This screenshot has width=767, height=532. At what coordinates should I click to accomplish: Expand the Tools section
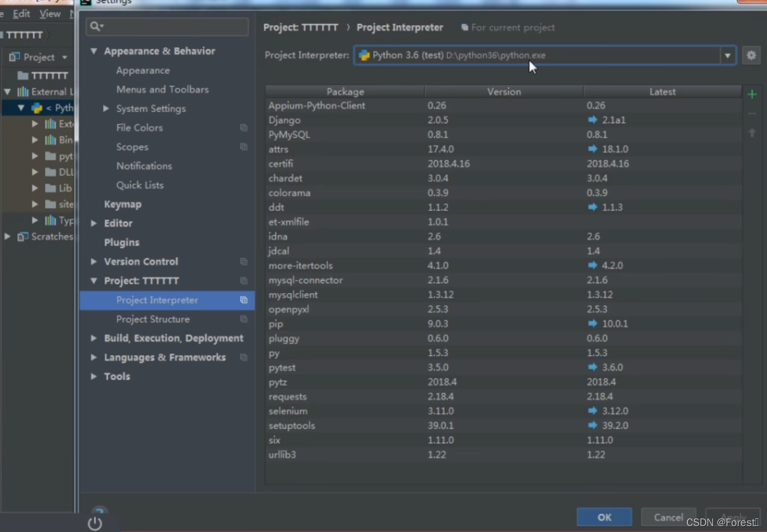[94, 376]
